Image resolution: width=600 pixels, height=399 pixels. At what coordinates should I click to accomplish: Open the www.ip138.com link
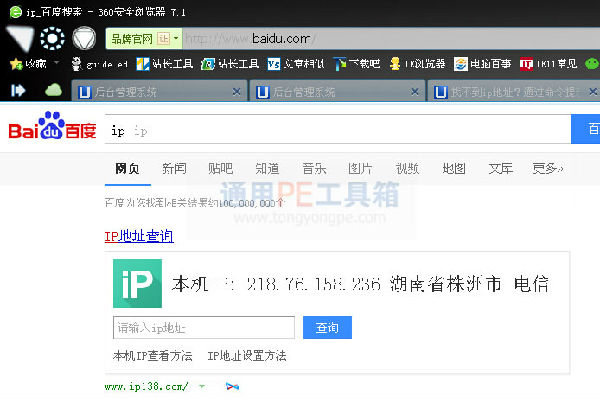tap(147, 387)
